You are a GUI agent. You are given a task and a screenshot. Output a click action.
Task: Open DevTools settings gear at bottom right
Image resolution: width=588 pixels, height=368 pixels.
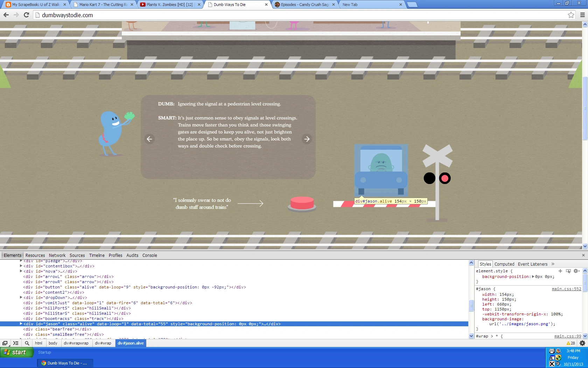[x=582, y=343]
